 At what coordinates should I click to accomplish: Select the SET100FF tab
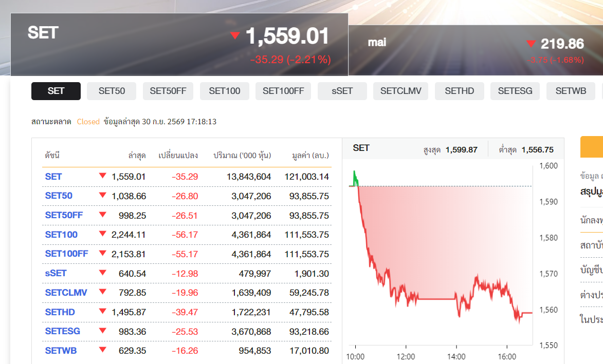click(x=283, y=91)
